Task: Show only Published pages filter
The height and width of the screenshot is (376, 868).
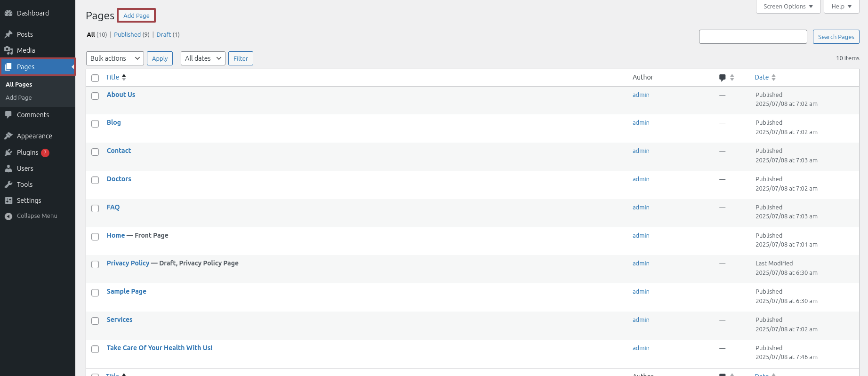Action: (127, 35)
